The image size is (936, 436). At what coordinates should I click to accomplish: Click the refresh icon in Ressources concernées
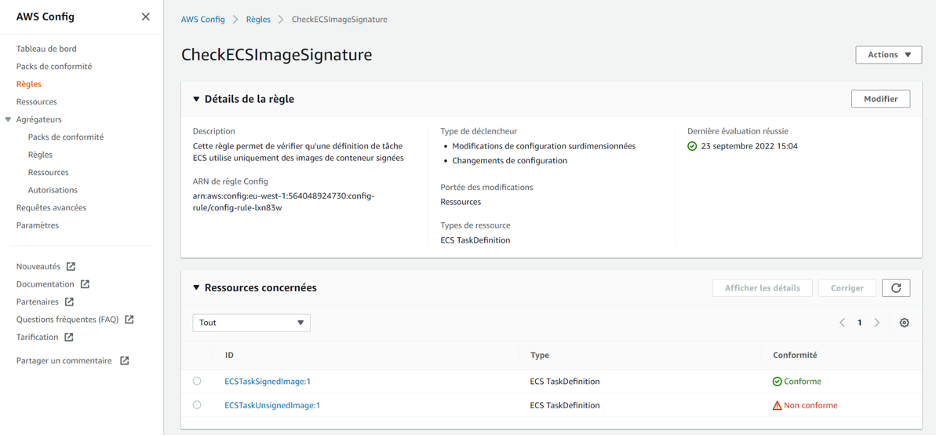pos(896,288)
